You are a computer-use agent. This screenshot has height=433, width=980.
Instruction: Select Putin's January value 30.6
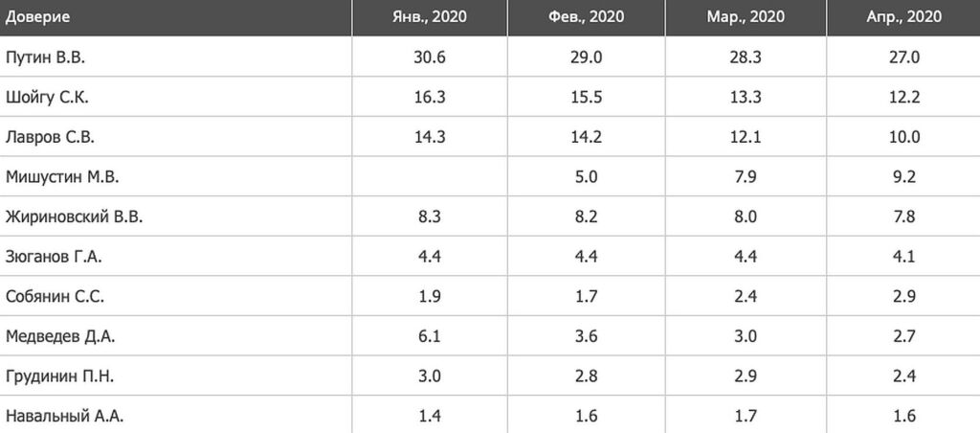(430, 57)
